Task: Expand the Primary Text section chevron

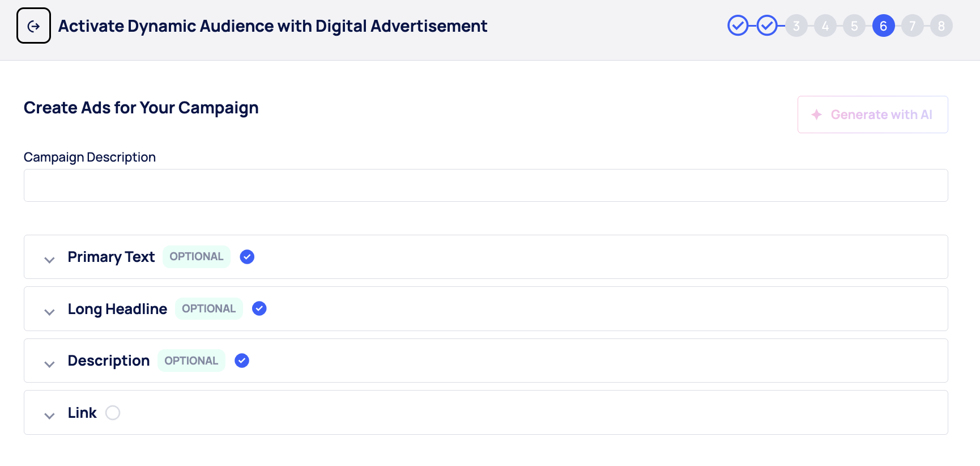Action: [x=49, y=260]
